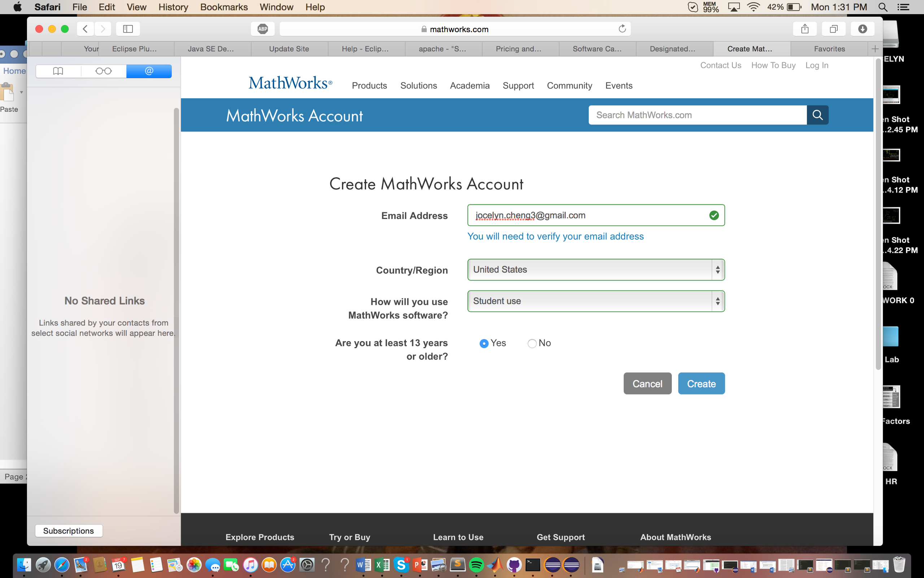Image resolution: width=924 pixels, height=578 pixels.
Task: Show all tabs overview icon
Action: pyautogui.click(x=834, y=29)
